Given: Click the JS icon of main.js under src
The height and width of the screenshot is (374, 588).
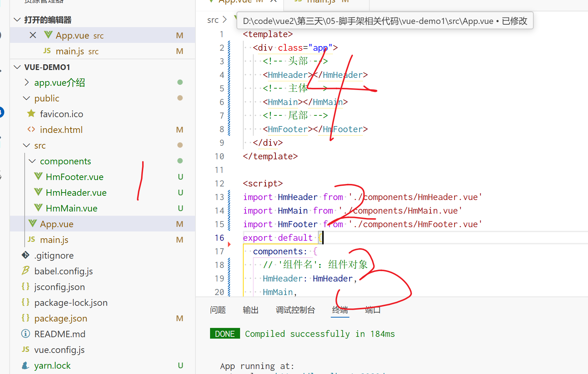Looking at the screenshot, I should coord(31,239).
